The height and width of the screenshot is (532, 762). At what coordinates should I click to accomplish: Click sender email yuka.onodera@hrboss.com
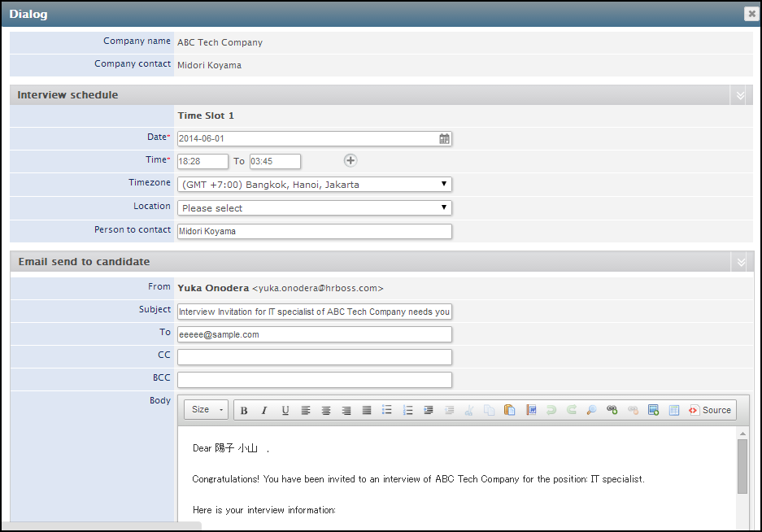pos(318,288)
